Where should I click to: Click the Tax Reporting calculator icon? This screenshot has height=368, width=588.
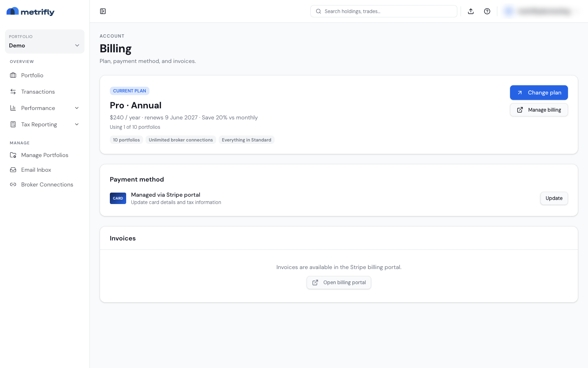click(13, 124)
